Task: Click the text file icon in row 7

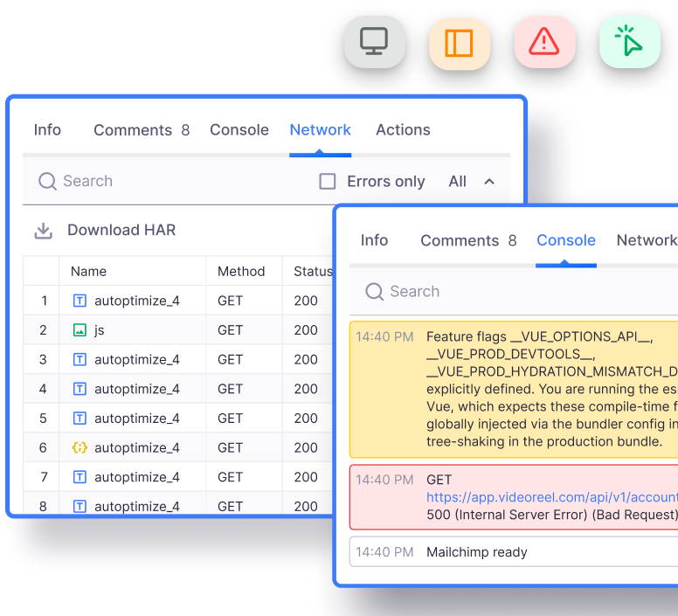Action: pos(80,477)
